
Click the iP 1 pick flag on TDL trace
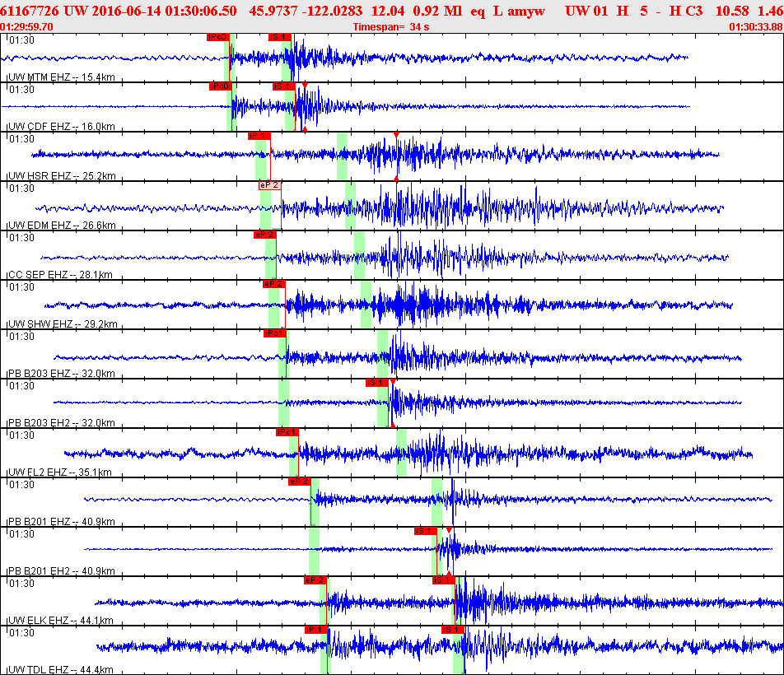pos(316,631)
